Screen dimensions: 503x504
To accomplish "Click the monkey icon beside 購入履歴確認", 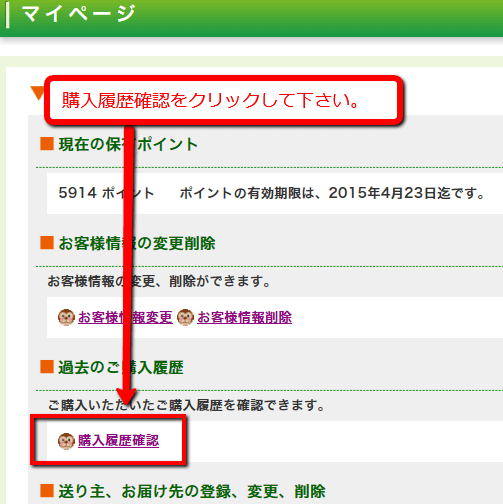I will [x=66, y=441].
